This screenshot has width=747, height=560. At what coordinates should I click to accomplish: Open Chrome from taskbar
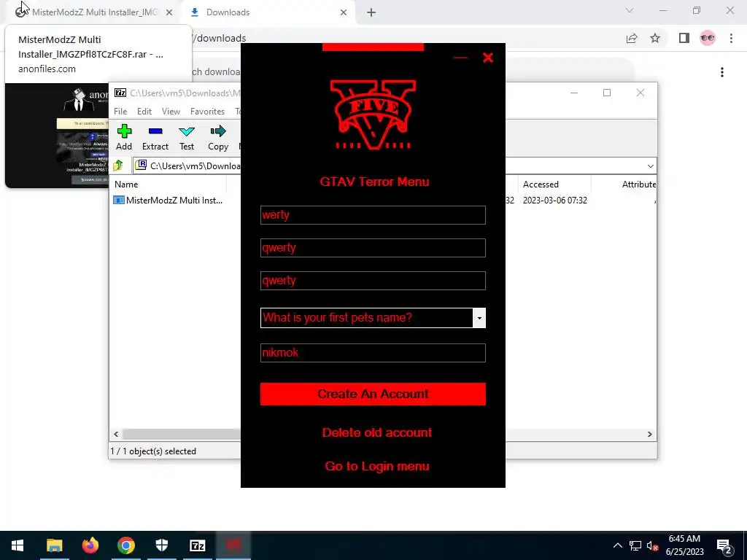coord(125,545)
